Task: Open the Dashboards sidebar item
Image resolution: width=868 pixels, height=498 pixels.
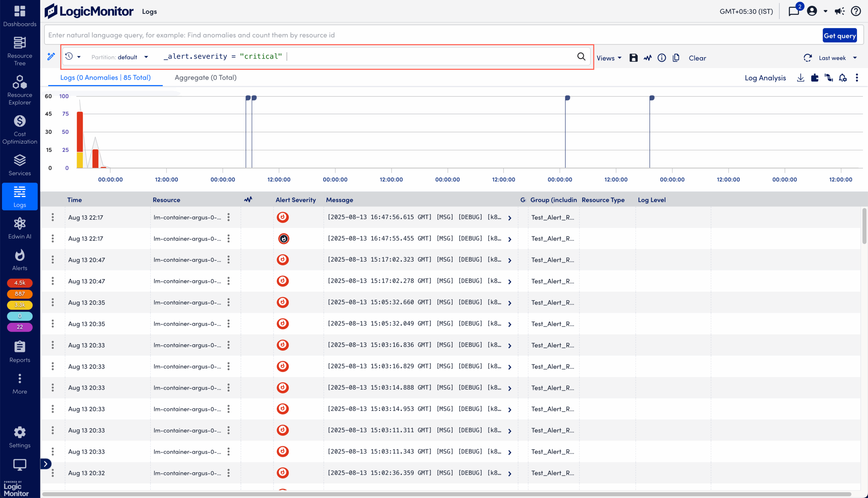Action: pos(20,16)
